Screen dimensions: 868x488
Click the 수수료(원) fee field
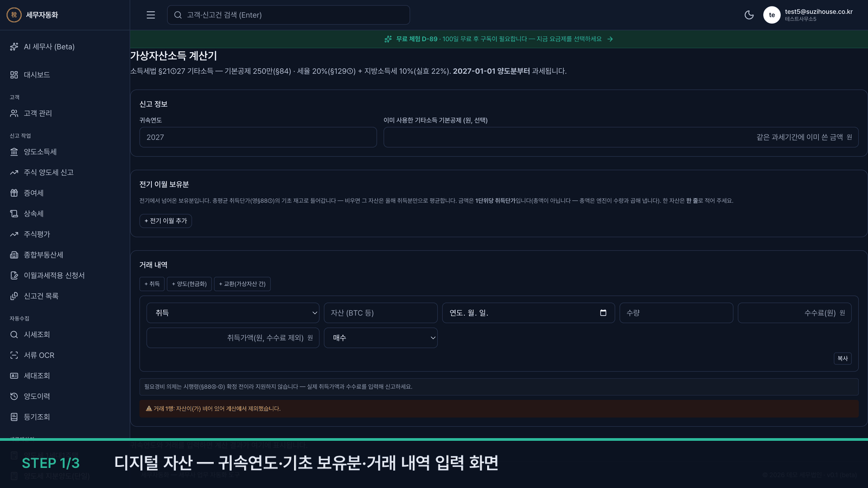coord(795,313)
